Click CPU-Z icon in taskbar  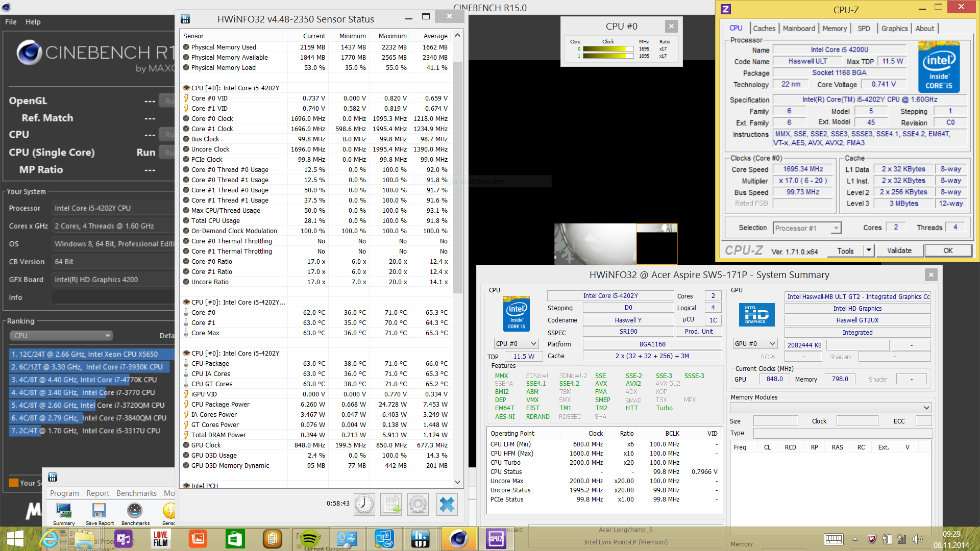(x=496, y=539)
